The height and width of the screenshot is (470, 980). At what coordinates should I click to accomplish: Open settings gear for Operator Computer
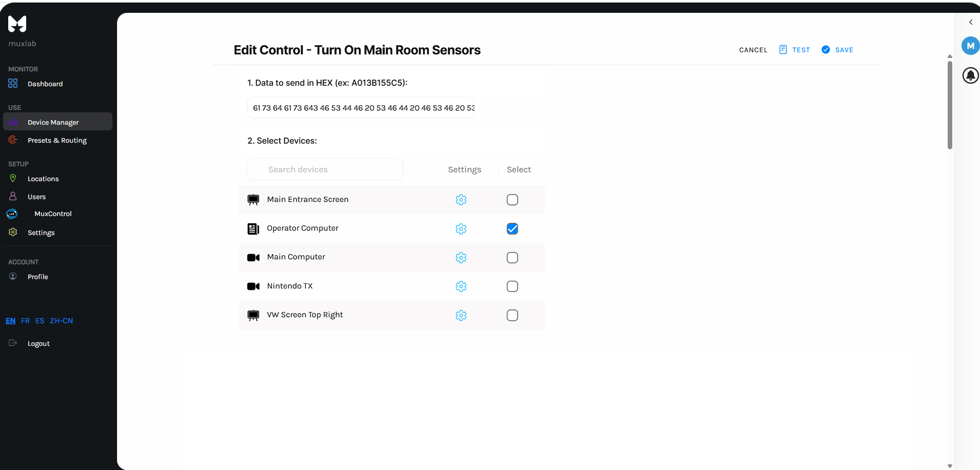tap(461, 229)
